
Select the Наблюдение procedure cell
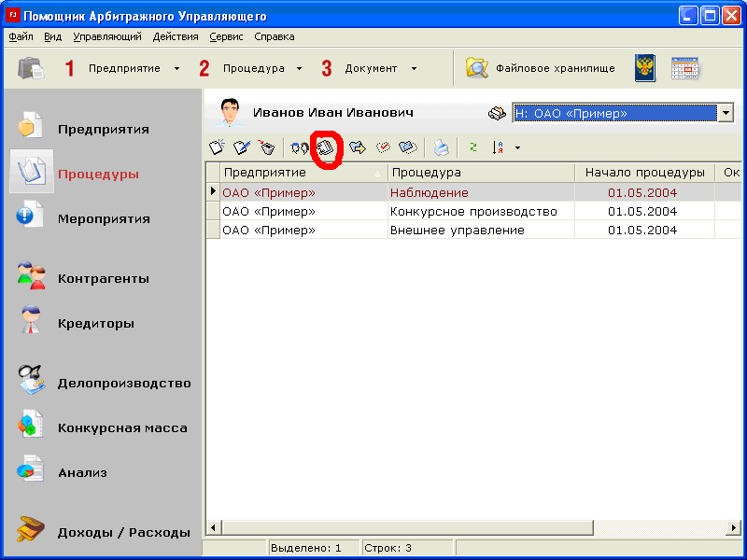(x=481, y=192)
